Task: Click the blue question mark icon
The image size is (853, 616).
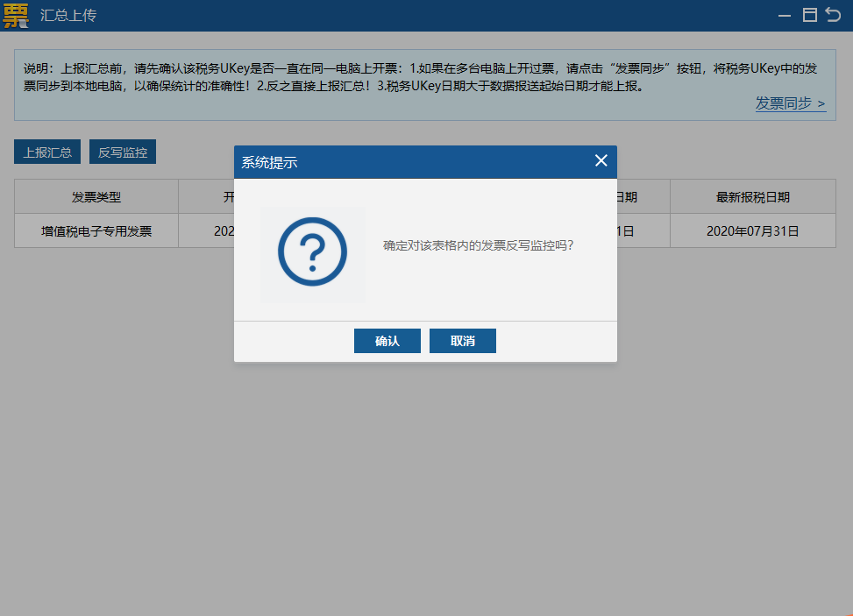Action: 312,252
